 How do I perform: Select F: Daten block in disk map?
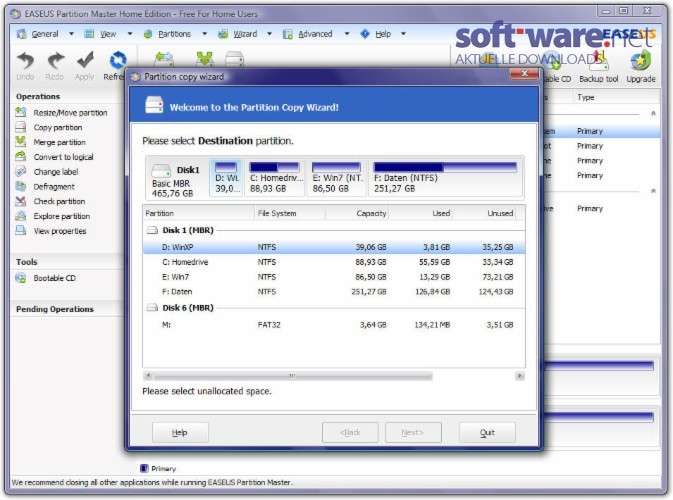pyautogui.click(x=445, y=178)
